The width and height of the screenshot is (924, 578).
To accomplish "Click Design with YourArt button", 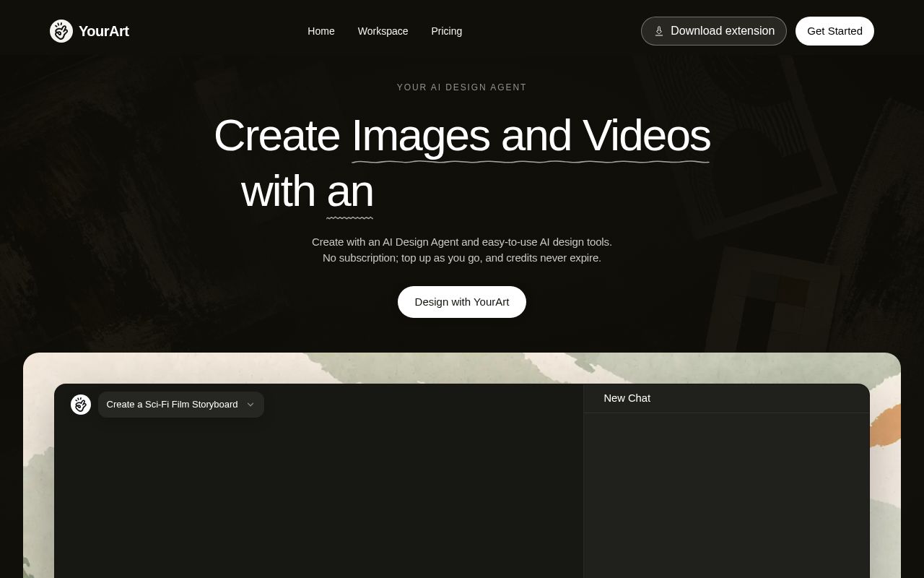I will pos(462,302).
